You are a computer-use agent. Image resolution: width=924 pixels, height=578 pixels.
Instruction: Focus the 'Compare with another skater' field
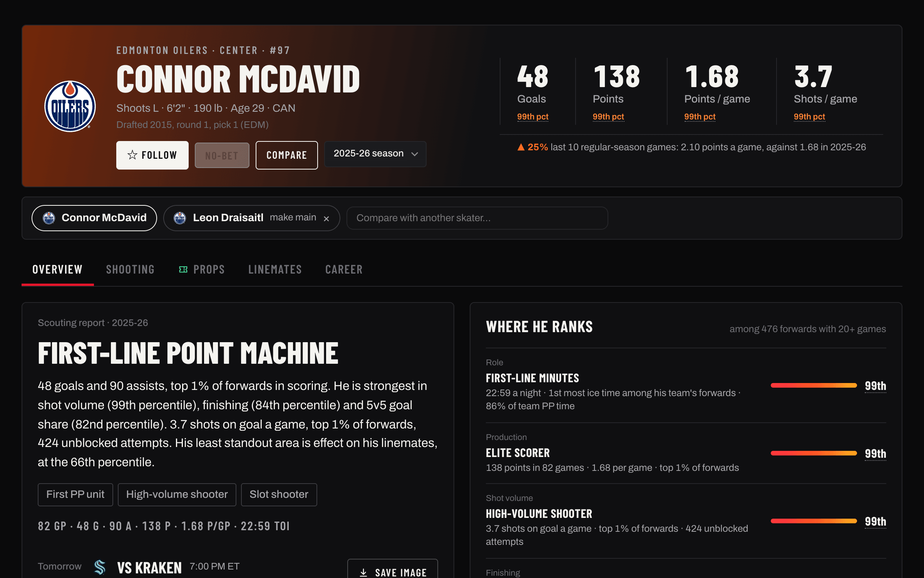[x=477, y=218]
